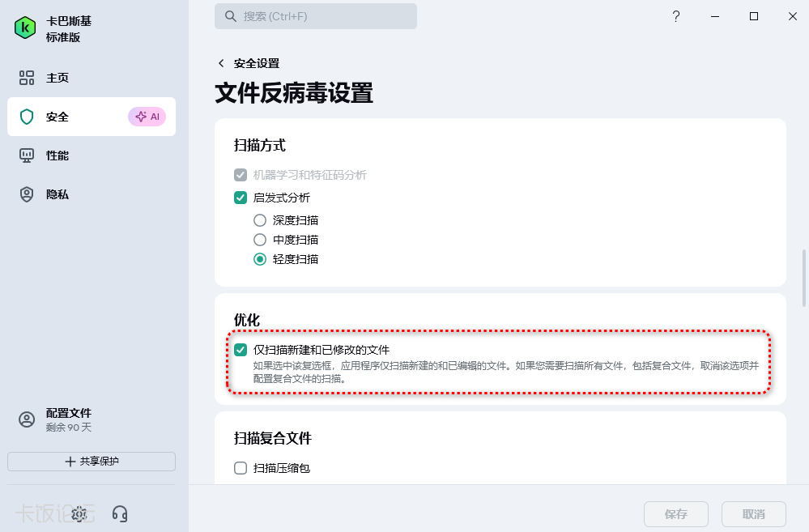This screenshot has height=532, width=809.
Task: Click the 扫描方式 section heading
Action: tap(259, 146)
